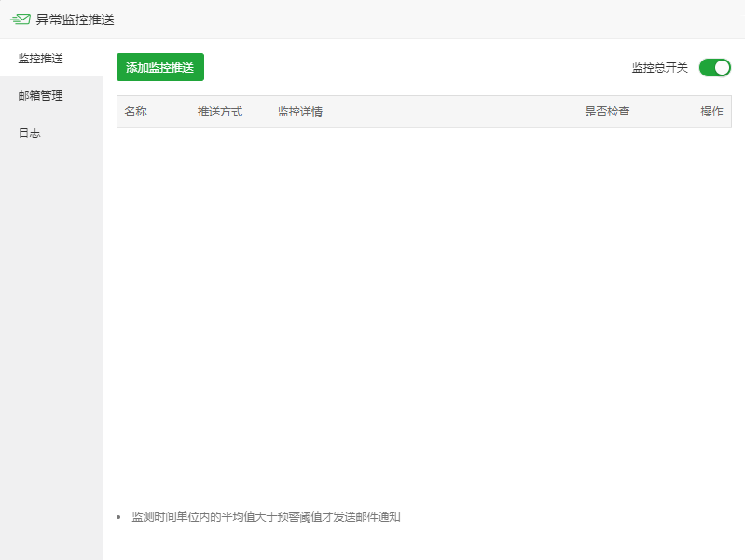The height and width of the screenshot is (560, 745).
Task: Open the 邮箱管理 tab
Action: (41, 96)
